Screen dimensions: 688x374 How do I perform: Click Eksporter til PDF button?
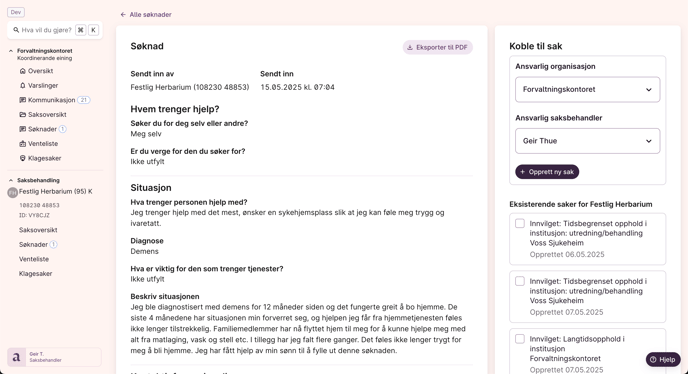tap(437, 47)
